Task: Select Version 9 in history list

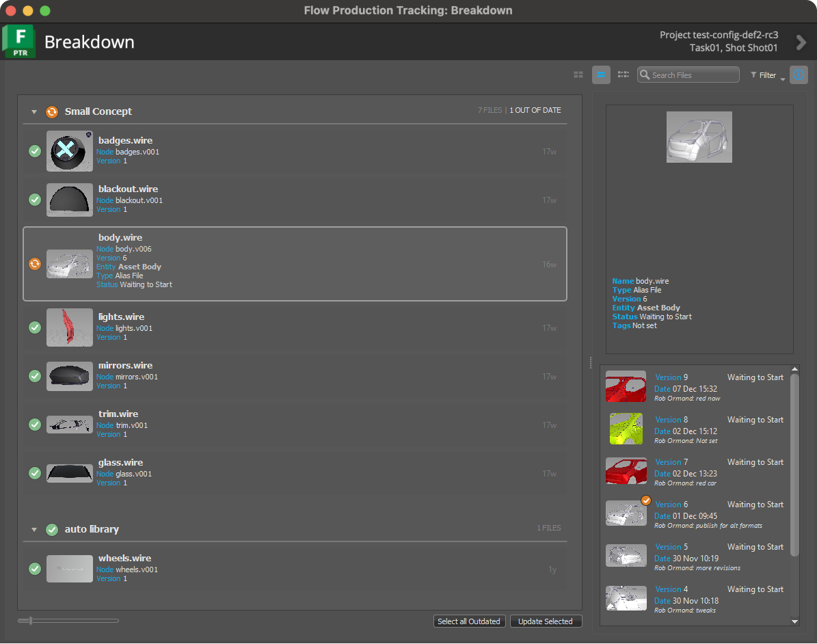Action: (695, 387)
